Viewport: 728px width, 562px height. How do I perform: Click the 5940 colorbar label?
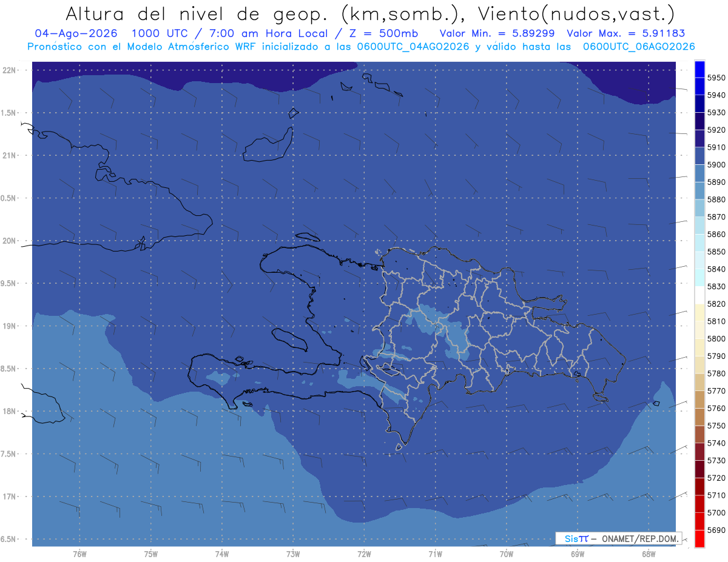coord(716,95)
